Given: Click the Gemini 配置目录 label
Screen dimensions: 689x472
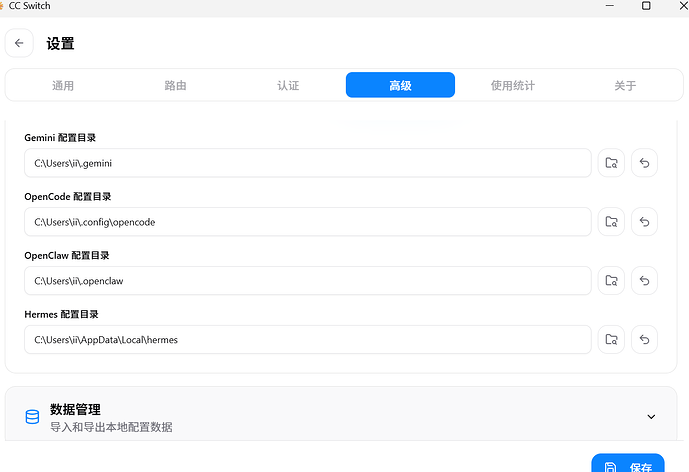Looking at the screenshot, I should coord(60,138).
